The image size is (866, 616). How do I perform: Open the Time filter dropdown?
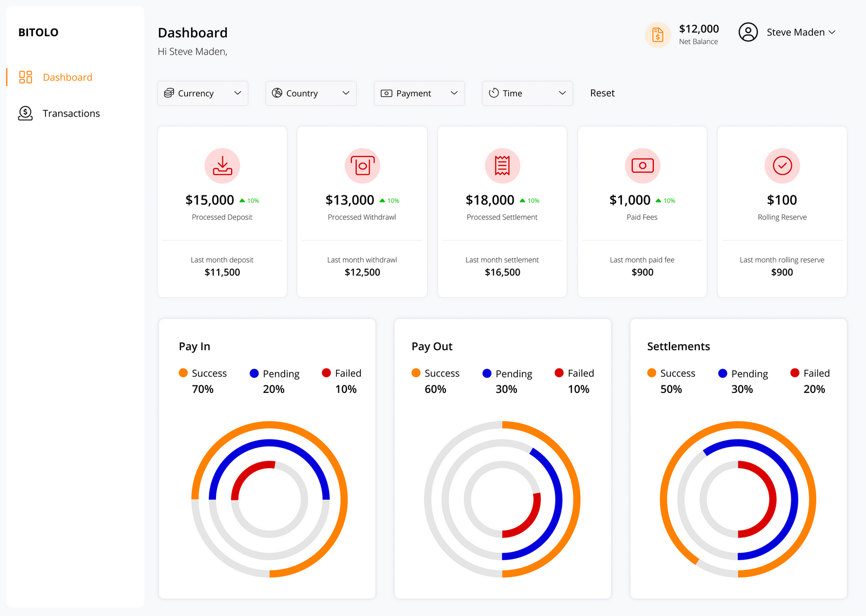[x=527, y=93]
